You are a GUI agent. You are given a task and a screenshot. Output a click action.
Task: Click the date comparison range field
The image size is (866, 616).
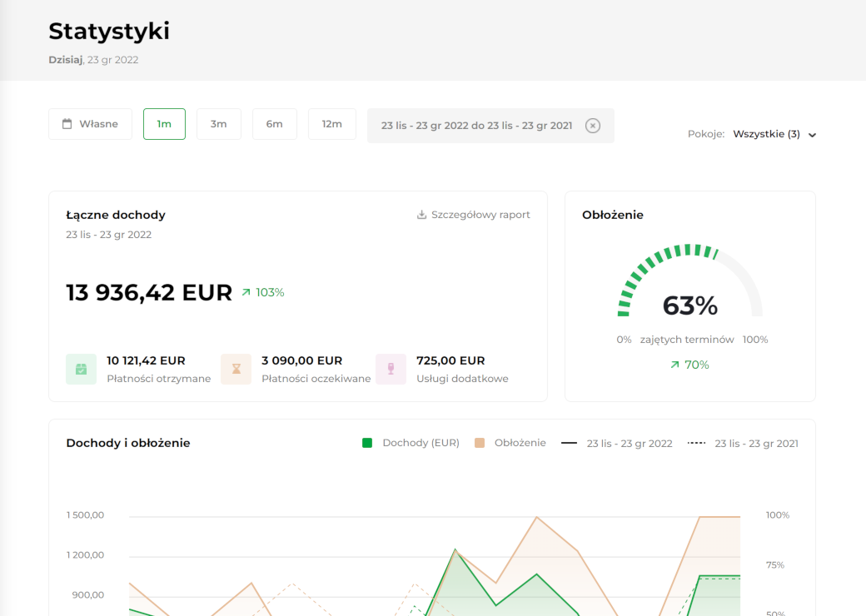tap(490, 126)
